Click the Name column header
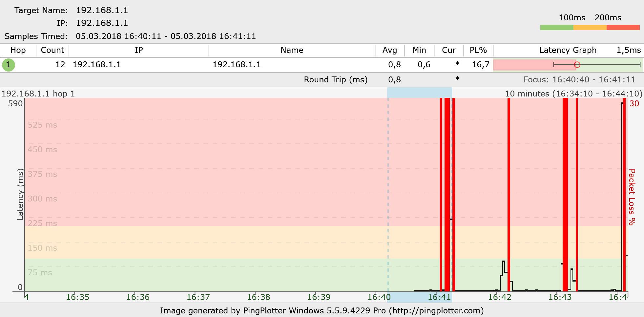The image size is (644, 317). tap(292, 50)
